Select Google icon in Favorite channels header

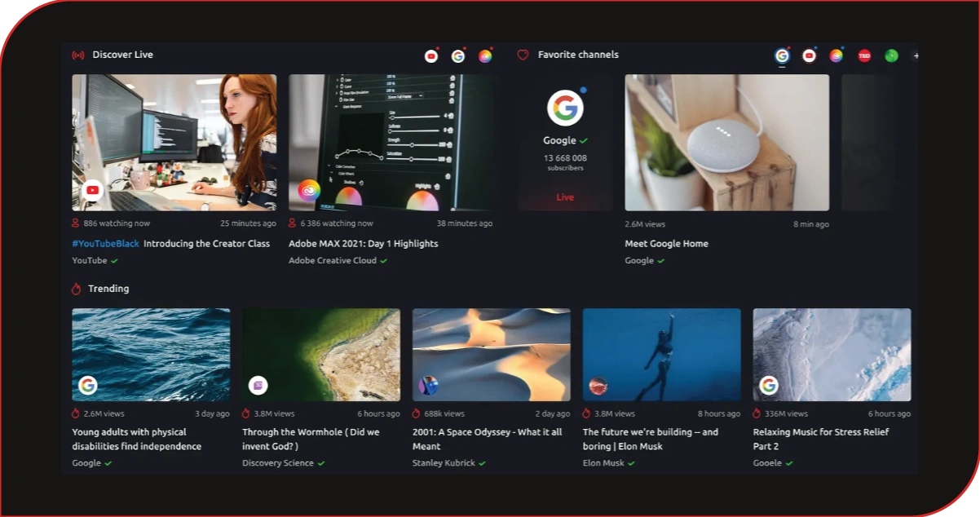[782, 55]
